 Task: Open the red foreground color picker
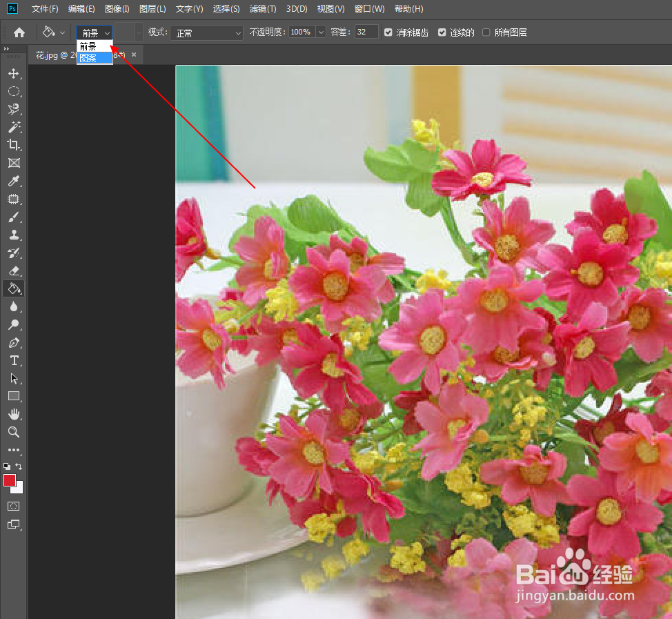point(10,480)
